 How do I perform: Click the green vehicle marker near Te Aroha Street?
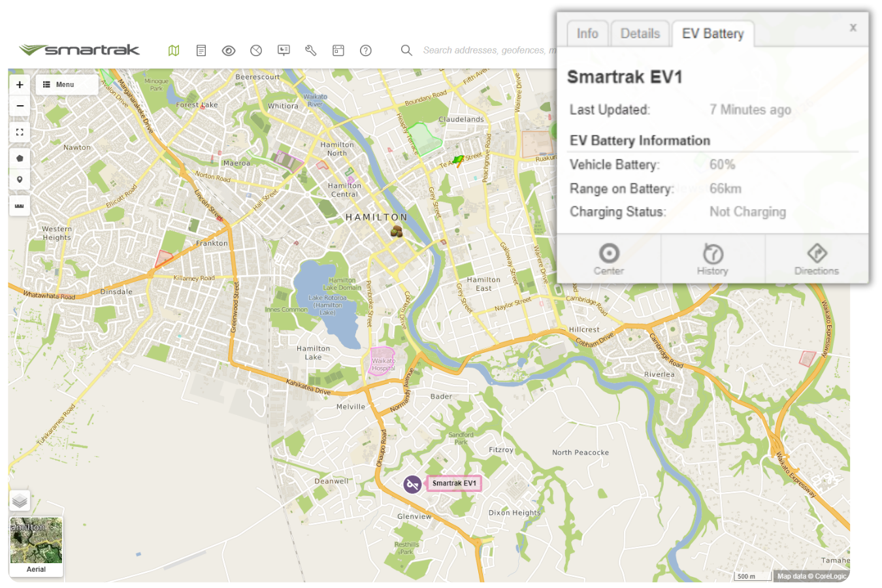pyautogui.click(x=459, y=160)
